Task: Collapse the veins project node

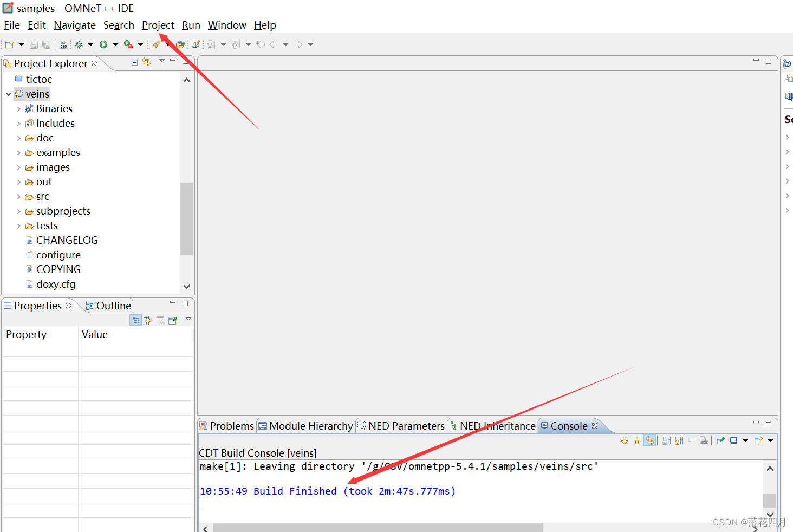Action: pyautogui.click(x=9, y=94)
